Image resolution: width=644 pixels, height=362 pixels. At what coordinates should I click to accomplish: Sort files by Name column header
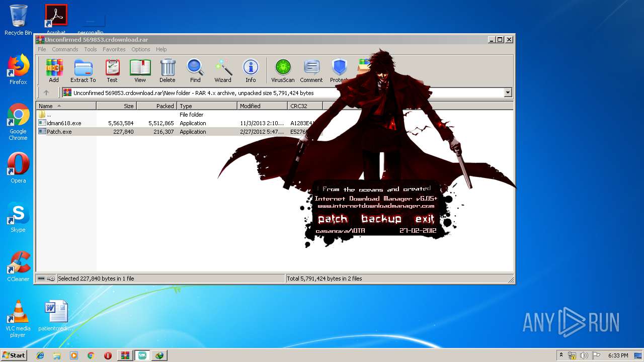coord(66,106)
